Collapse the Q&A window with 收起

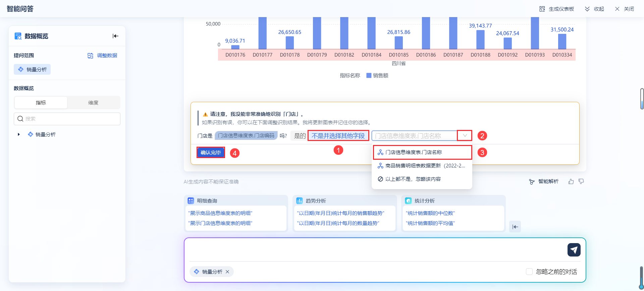(x=594, y=9)
